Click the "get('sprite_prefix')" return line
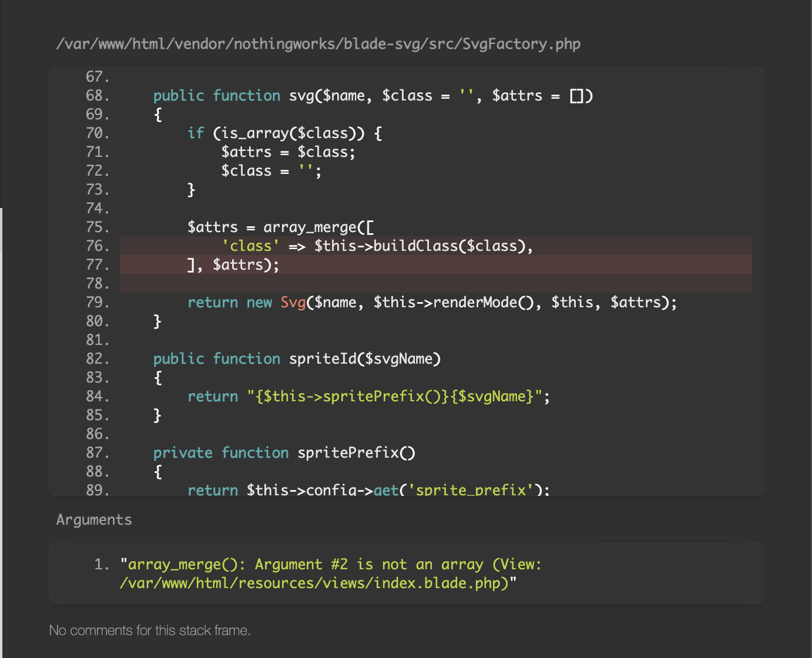The image size is (812, 658). (368, 489)
